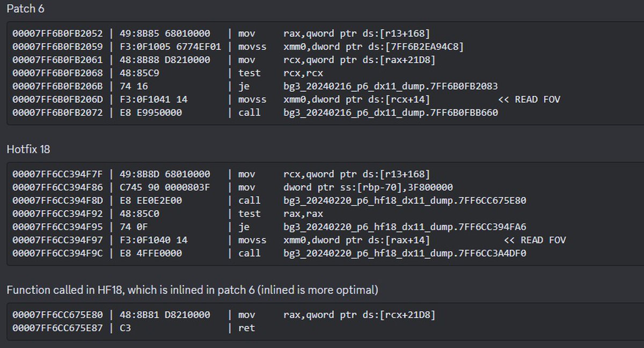Screen dimensions: 644x348
Task: Click the "<< READ FOV" comment in Hotfix 18 block
Action: point(535,240)
